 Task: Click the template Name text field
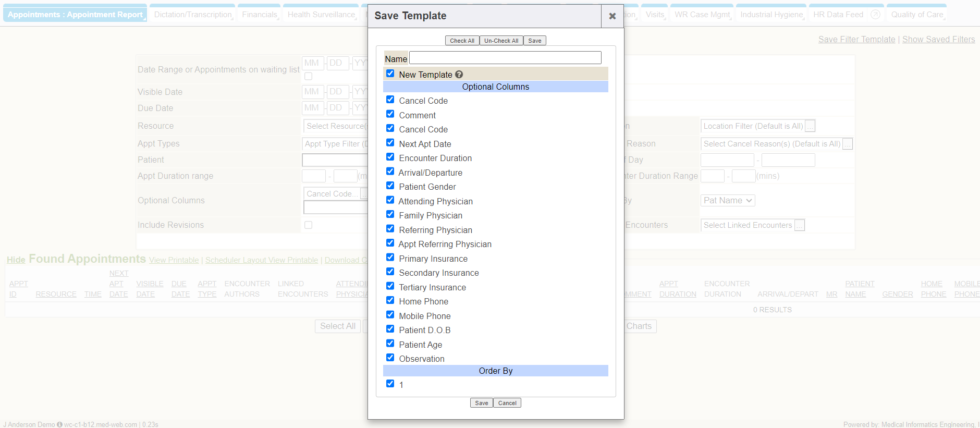tap(505, 58)
